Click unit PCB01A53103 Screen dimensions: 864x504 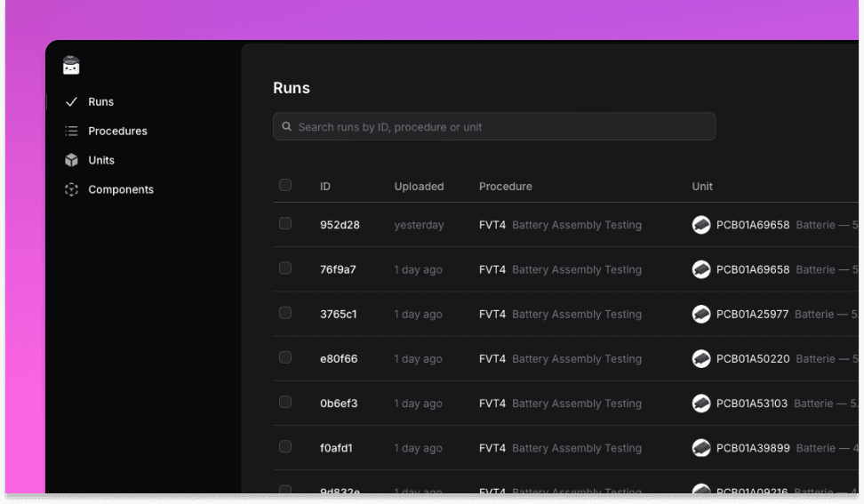752,404
